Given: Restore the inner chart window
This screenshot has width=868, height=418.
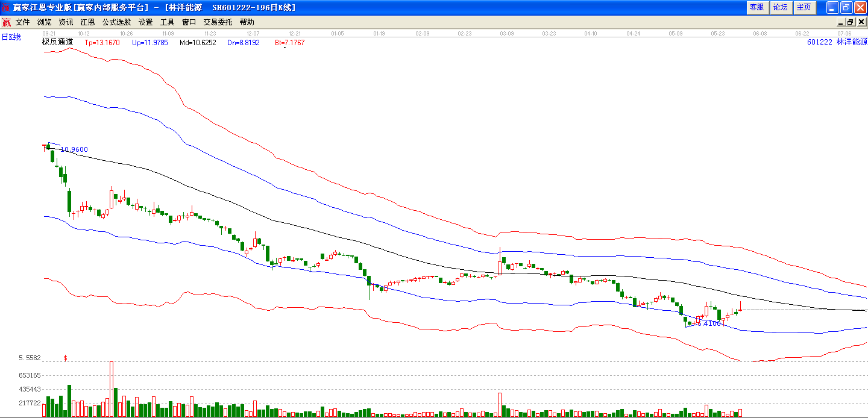Looking at the screenshot, I should tap(851, 22).
